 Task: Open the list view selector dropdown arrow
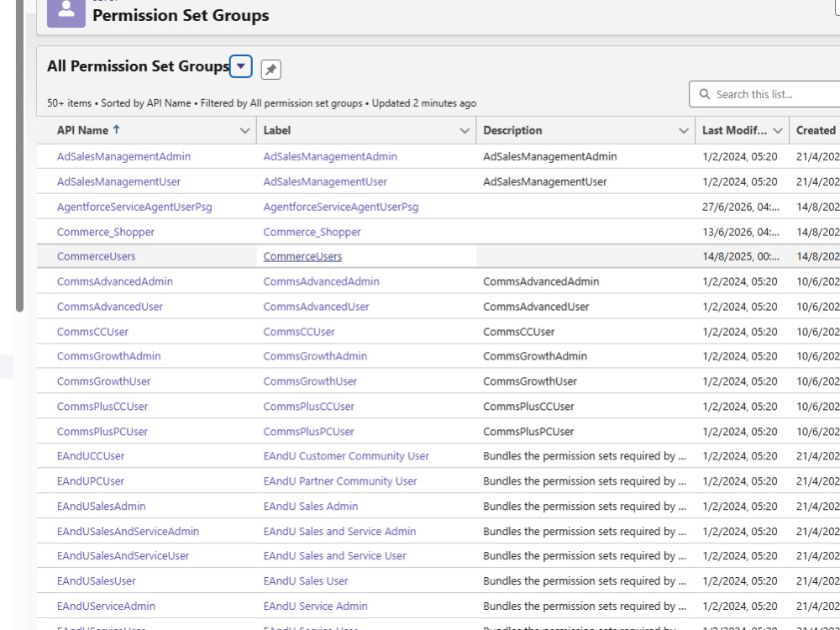tap(240, 66)
